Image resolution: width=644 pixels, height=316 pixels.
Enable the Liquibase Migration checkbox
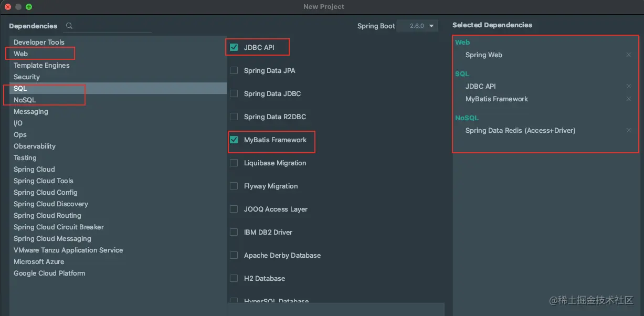pyautogui.click(x=234, y=163)
